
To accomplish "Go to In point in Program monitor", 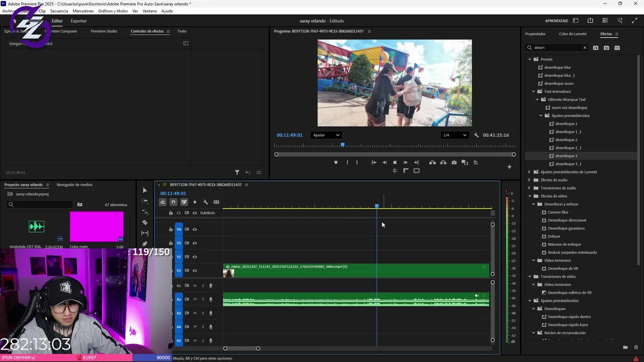I will (374, 162).
